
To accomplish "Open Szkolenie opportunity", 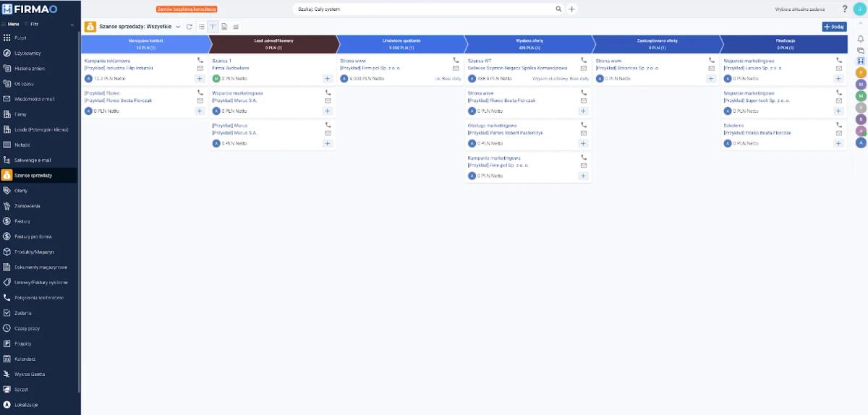I will pyautogui.click(x=734, y=125).
